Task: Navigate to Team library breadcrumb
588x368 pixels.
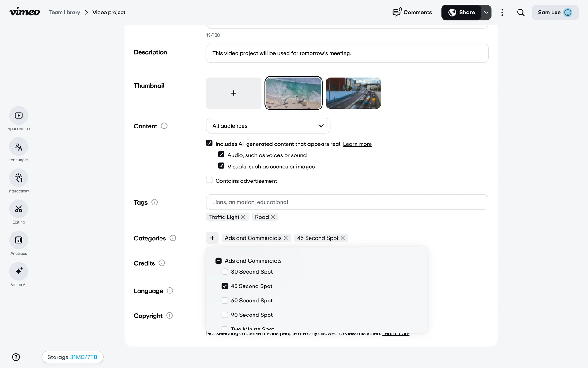Action: 65,13
